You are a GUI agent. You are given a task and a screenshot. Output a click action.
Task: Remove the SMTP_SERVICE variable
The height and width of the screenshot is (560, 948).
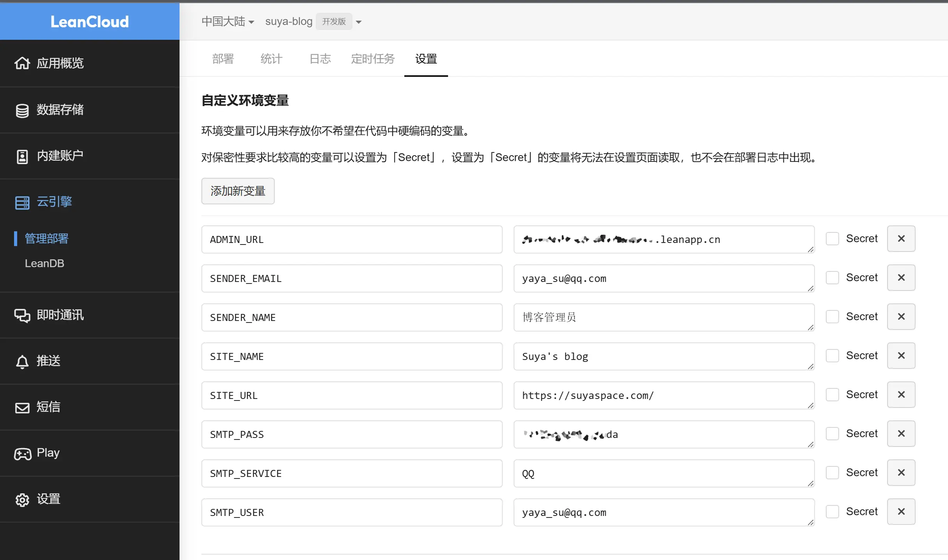click(x=901, y=472)
